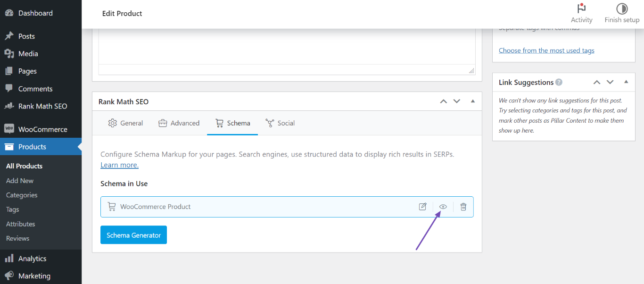Open the Activity panel
644x284 pixels.
[x=581, y=13]
